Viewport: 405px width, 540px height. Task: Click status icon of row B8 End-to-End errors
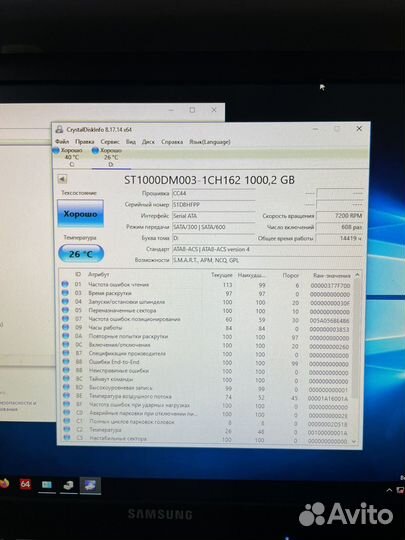coord(65,362)
